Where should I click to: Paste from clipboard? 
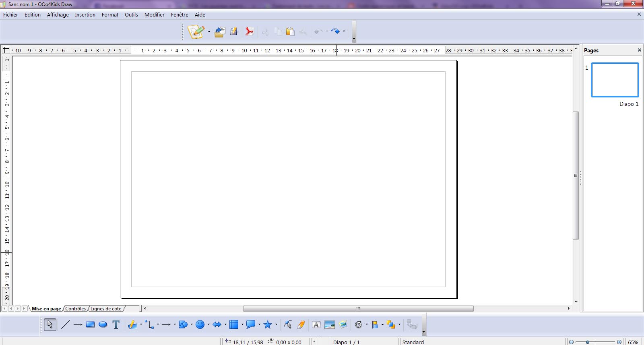click(290, 31)
